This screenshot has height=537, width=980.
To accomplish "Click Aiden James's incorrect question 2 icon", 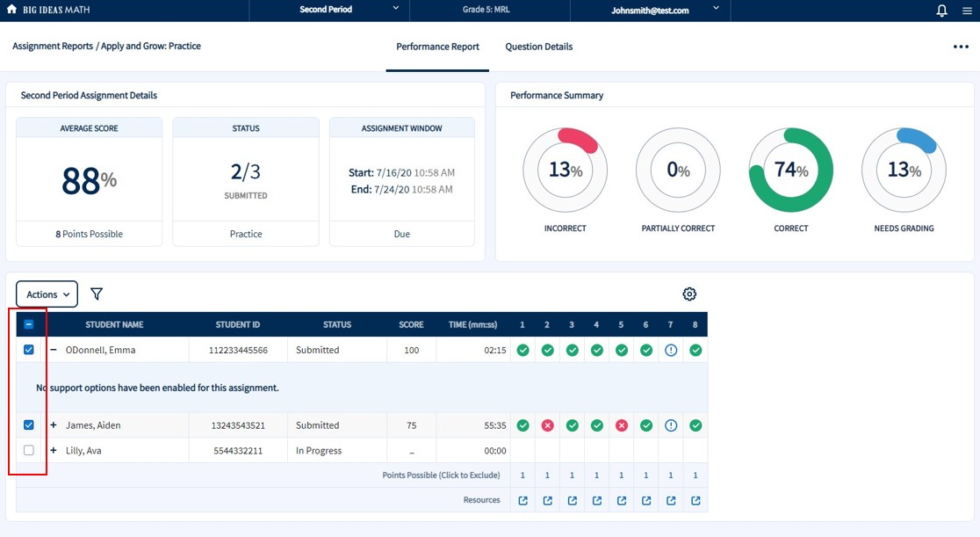I will click(x=547, y=425).
